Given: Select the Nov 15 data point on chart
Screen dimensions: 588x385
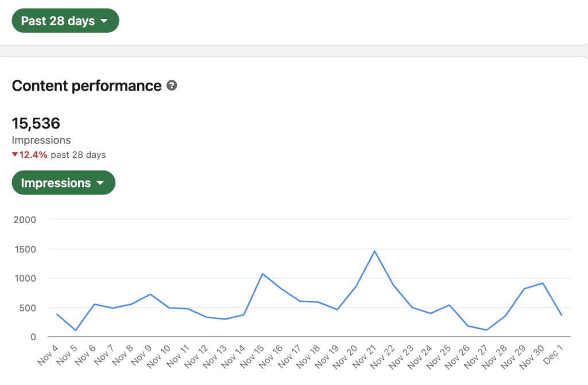Looking at the screenshot, I should tap(262, 274).
